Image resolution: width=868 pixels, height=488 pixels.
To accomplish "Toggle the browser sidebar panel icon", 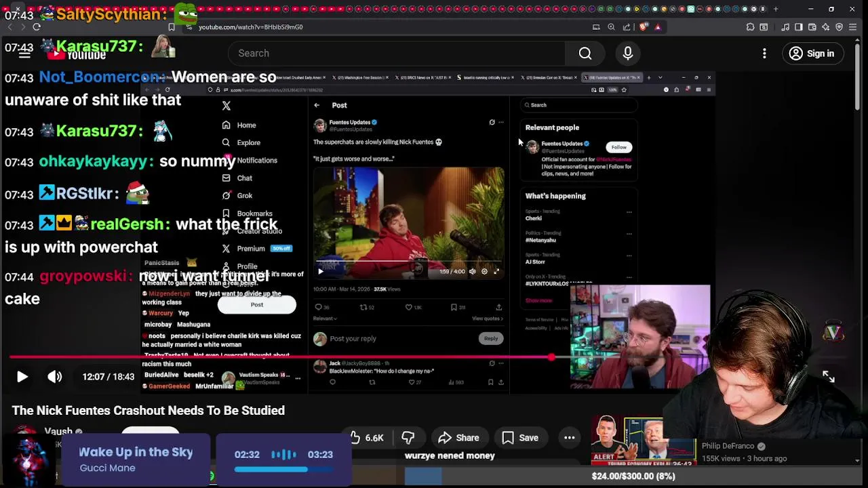I will (x=799, y=27).
